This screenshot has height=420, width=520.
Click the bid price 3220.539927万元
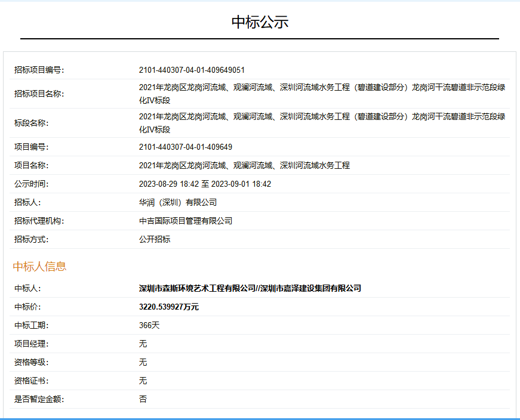tap(169, 307)
